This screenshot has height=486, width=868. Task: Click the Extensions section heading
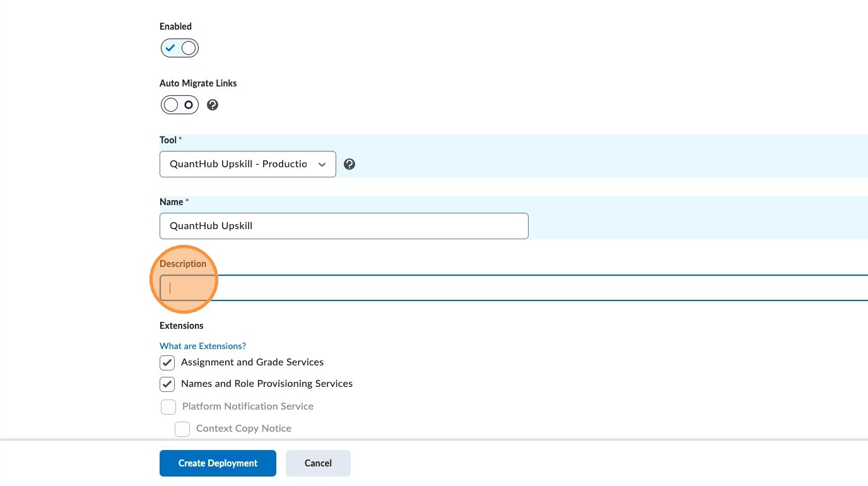coord(182,326)
